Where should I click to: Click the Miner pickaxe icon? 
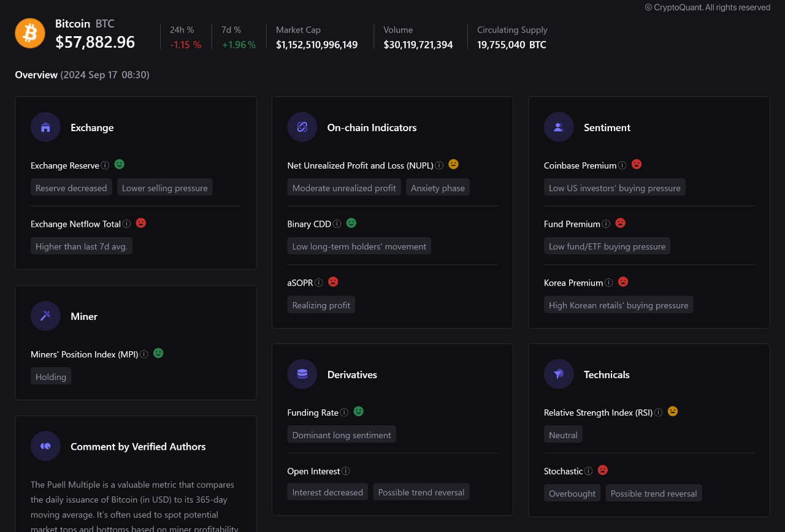pyautogui.click(x=45, y=316)
